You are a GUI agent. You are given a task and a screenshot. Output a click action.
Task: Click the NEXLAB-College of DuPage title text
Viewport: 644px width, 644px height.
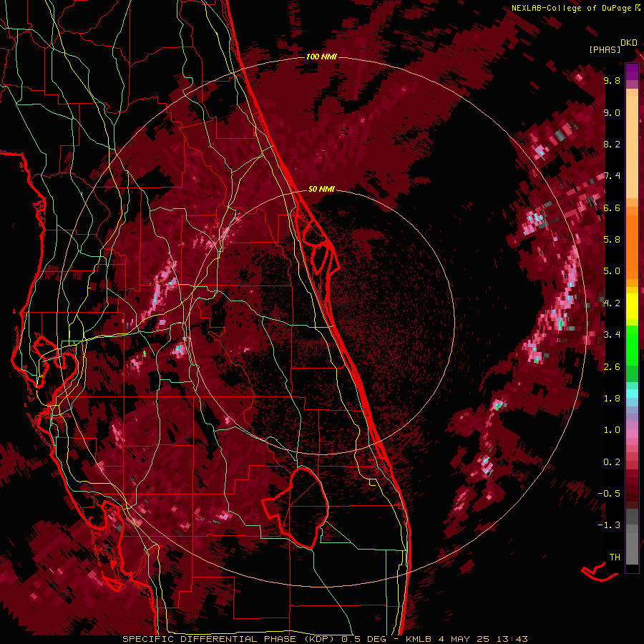[572, 8]
